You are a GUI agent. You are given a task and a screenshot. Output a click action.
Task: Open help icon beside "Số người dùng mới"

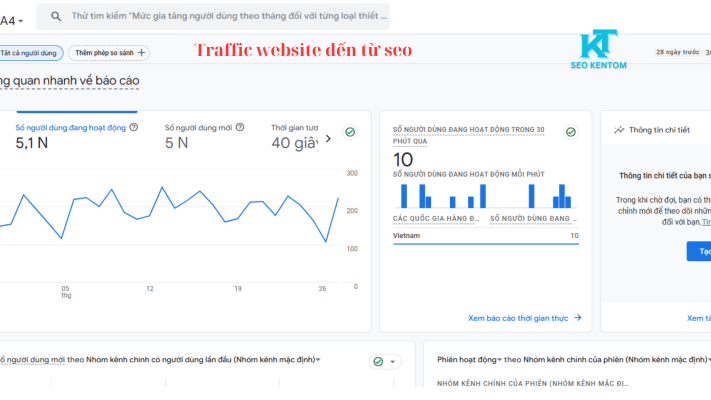click(240, 127)
